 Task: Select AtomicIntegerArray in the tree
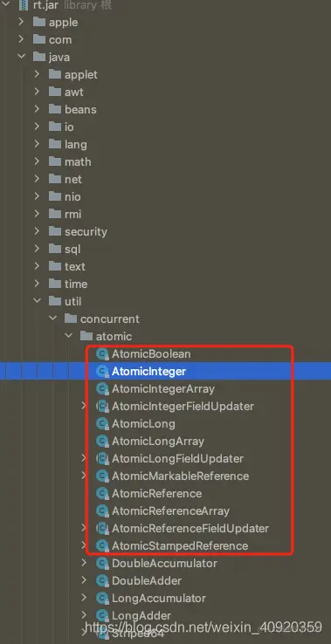(x=163, y=388)
